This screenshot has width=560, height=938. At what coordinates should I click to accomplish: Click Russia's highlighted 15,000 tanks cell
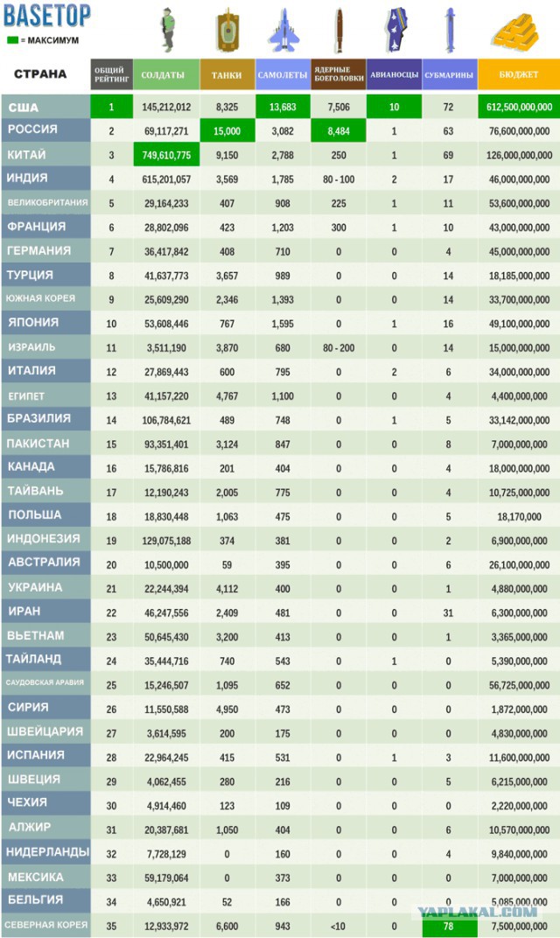point(227,131)
